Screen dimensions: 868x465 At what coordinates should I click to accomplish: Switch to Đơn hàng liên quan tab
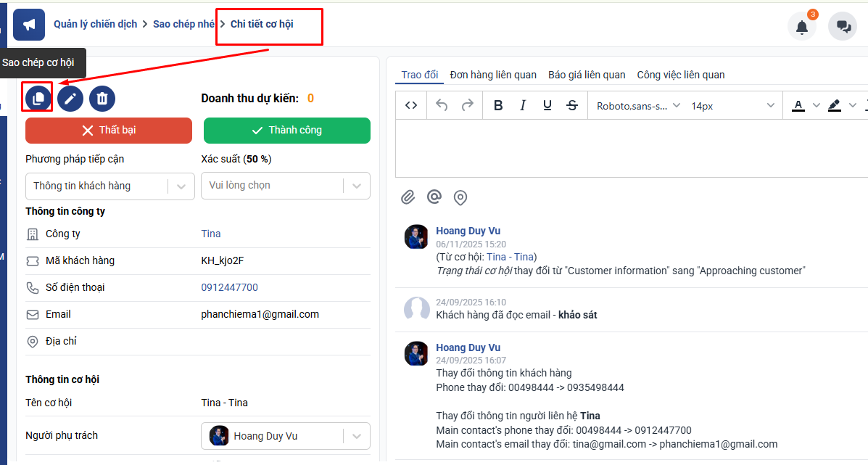coord(493,75)
